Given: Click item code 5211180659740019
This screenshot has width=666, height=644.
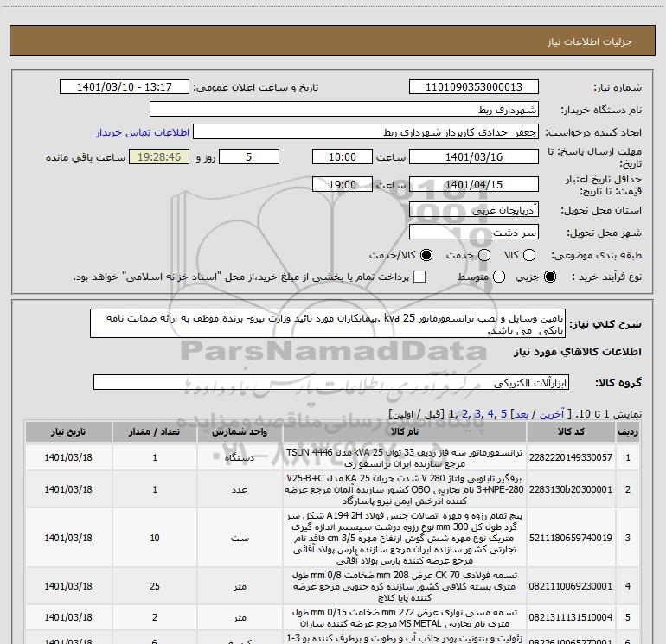Looking at the screenshot, I should (x=571, y=538).
